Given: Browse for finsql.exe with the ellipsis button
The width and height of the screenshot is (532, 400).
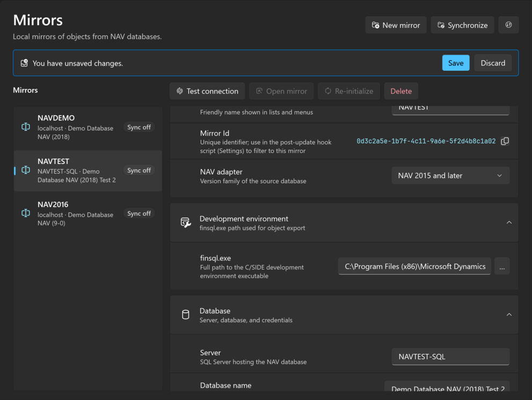Looking at the screenshot, I should click(502, 266).
